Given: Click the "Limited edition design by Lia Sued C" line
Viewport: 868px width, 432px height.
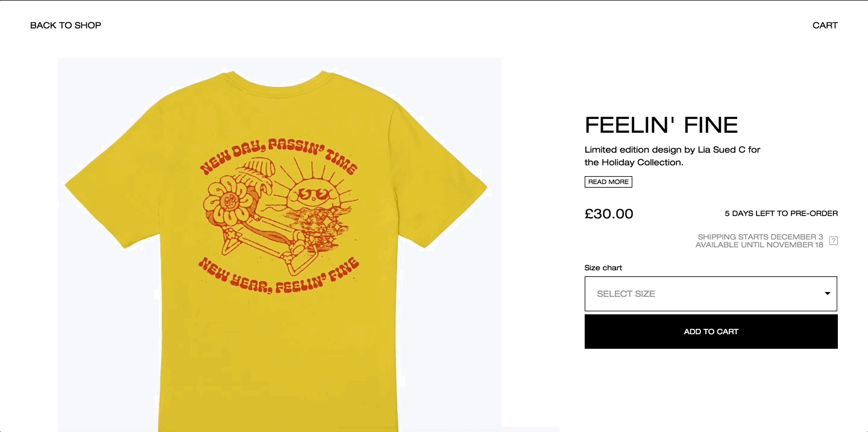Looking at the screenshot, I should [x=673, y=150].
